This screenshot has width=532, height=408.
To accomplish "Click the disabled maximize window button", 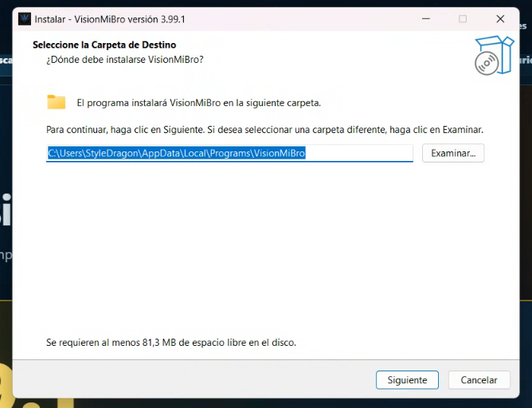I will tap(463, 19).
